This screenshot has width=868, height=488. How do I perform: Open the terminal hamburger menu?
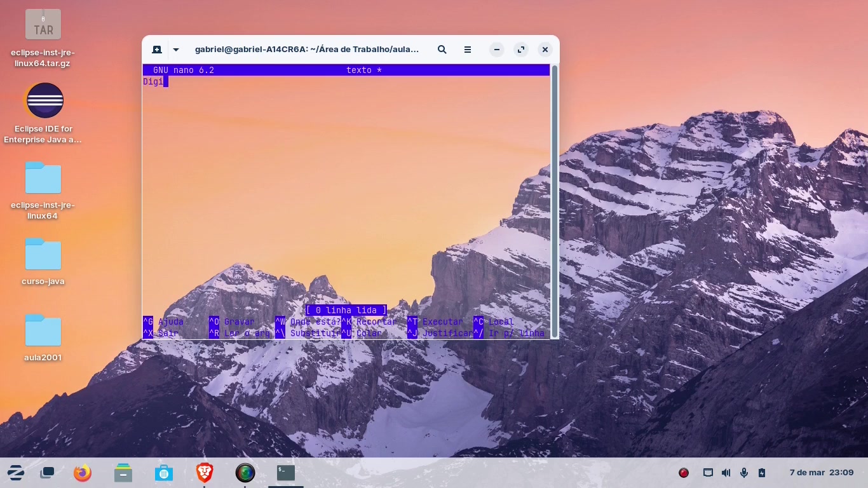click(467, 49)
